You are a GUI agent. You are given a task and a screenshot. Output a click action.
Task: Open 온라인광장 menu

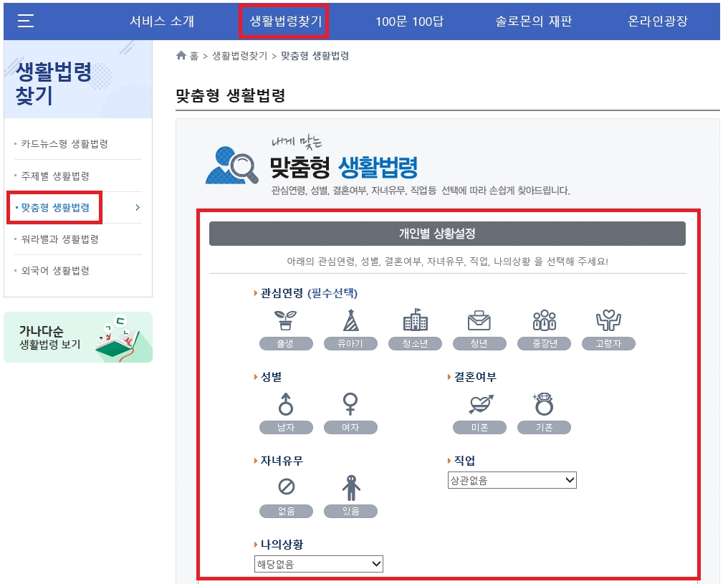[658, 21]
